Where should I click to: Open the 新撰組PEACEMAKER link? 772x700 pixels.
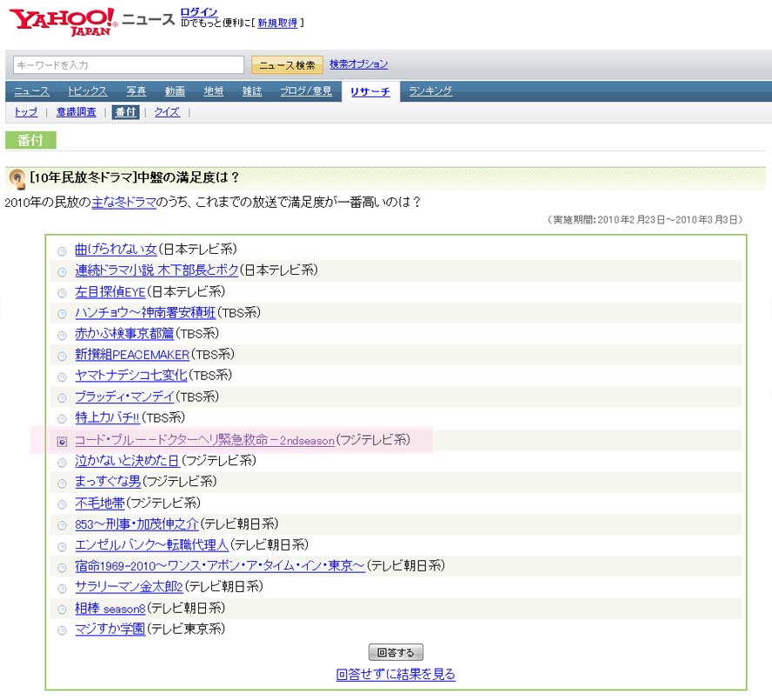[x=132, y=355]
